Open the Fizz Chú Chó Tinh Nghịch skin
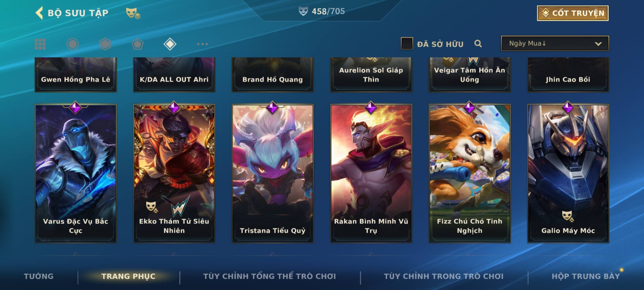644x290 pixels. (x=470, y=173)
